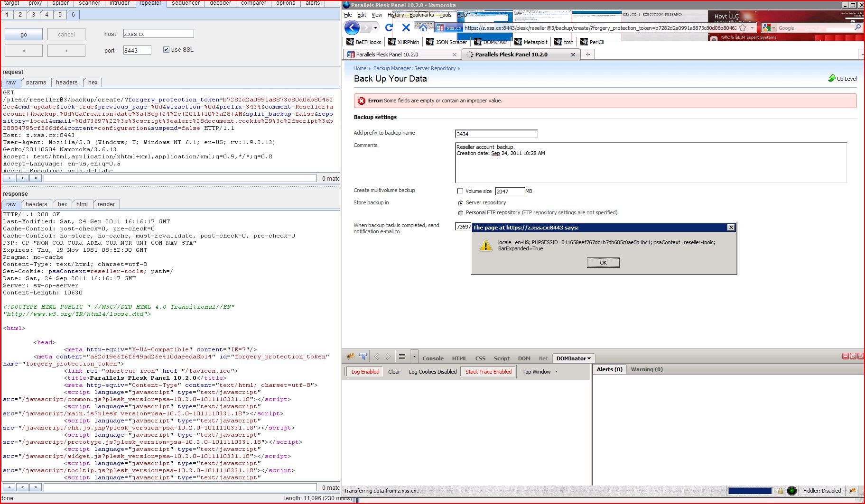
Task: Switch to the Firebug HTML tab
Action: pos(459,358)
